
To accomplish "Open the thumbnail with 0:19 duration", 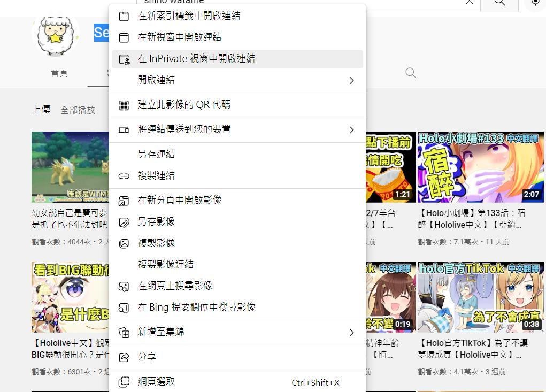I will [390, 297].
